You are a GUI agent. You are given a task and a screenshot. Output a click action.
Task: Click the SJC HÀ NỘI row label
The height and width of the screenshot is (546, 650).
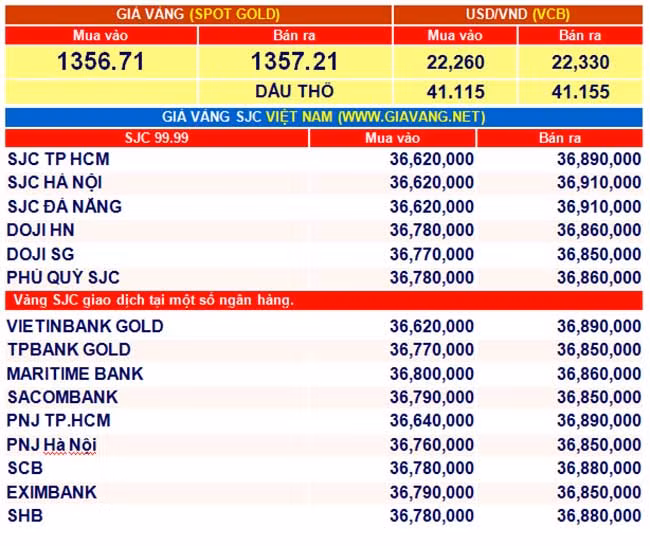[x=55, y=182]
